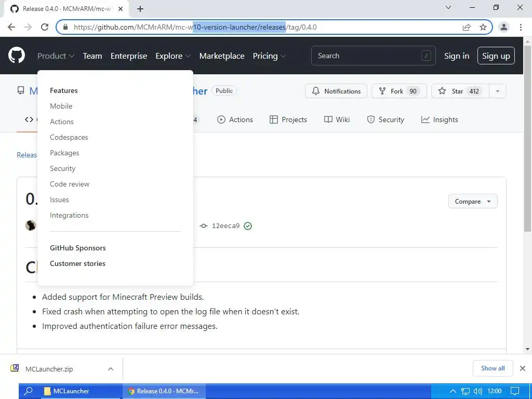Screen dimensions: 532x399
Task: Open the Marketplace nav link
Action: pos(221,56)
